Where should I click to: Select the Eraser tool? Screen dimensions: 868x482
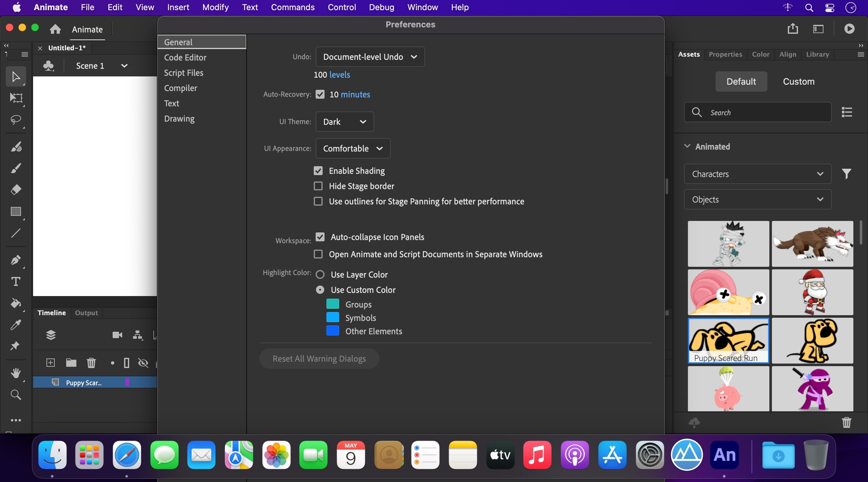point(16,190)
